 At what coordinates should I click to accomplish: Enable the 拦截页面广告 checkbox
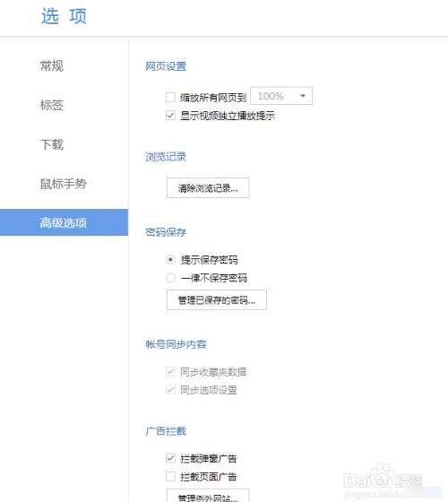170,477
